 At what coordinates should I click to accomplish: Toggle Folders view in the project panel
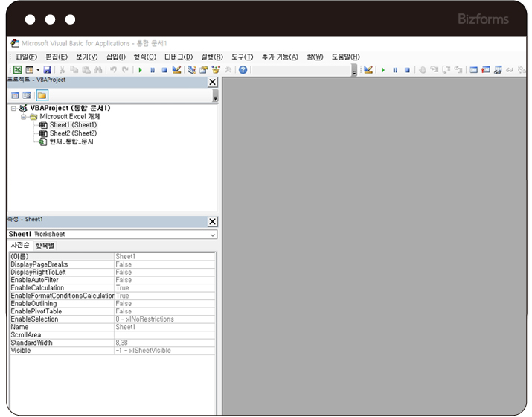tap(42, 95)
